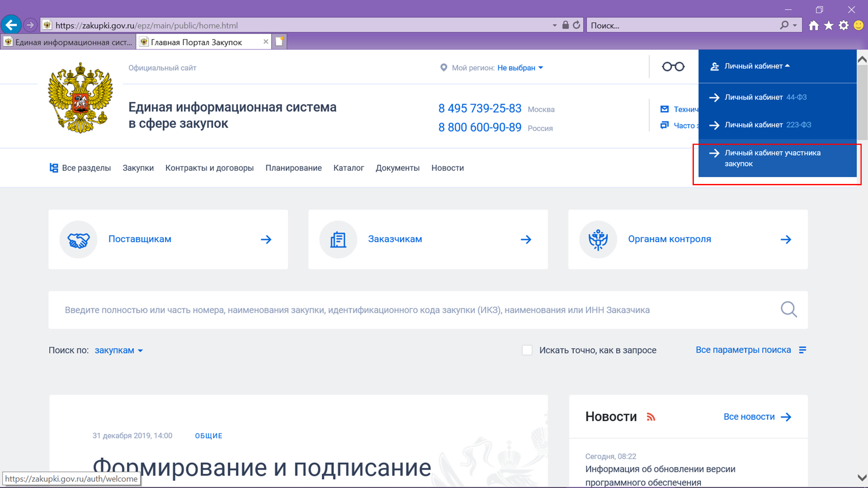Select Планирование navigation tab
This screenshot has width=868, height=488.
coord(292,168)
